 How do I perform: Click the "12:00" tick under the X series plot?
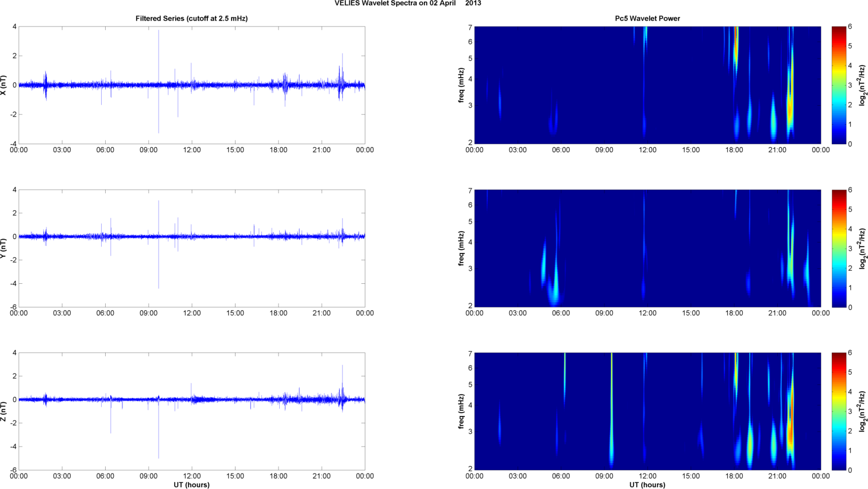[192, 150]
